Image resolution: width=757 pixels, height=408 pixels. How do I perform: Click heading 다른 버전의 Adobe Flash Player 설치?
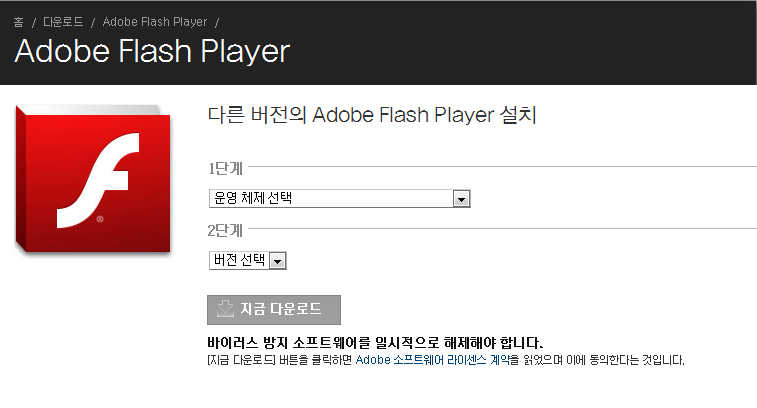click(x=372, y=115)
